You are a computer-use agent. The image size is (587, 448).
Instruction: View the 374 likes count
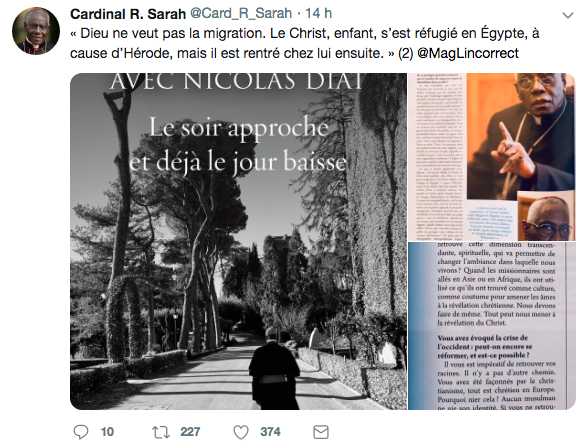point(270,432)
